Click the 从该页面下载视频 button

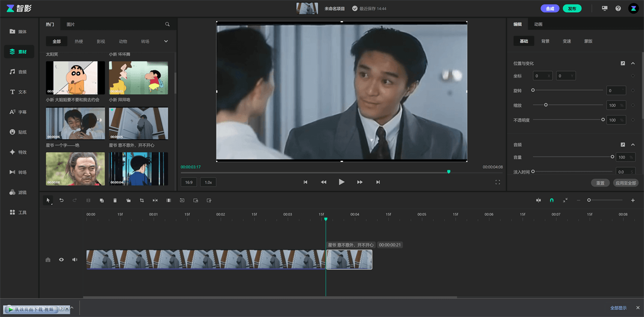(x=31, y=309)
